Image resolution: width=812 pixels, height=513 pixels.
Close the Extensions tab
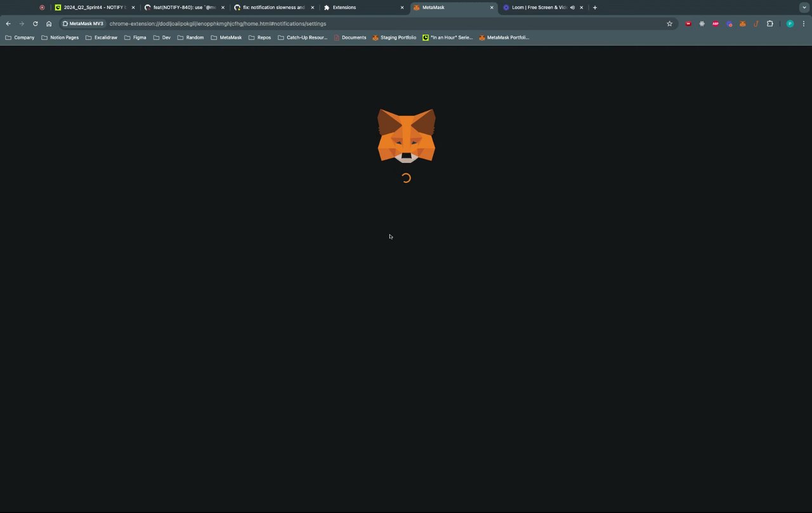[x=402, y=8]
